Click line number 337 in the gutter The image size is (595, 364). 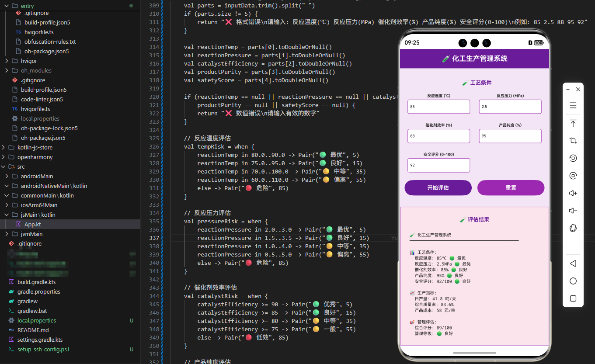(154, 238)
